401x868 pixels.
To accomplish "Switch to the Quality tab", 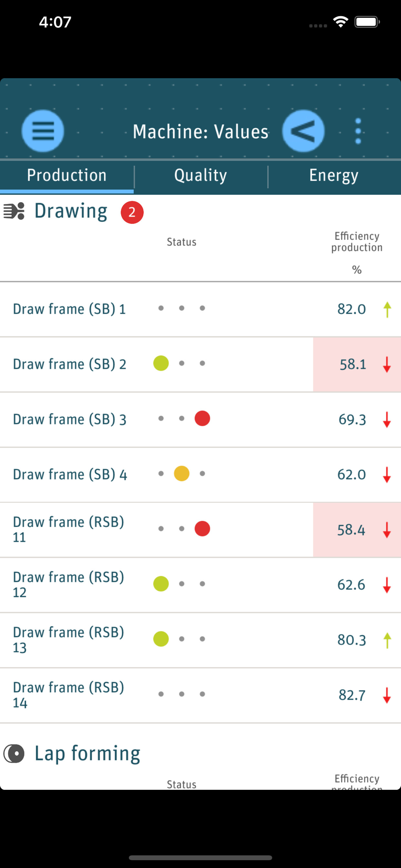I will (x=200, y=175).
